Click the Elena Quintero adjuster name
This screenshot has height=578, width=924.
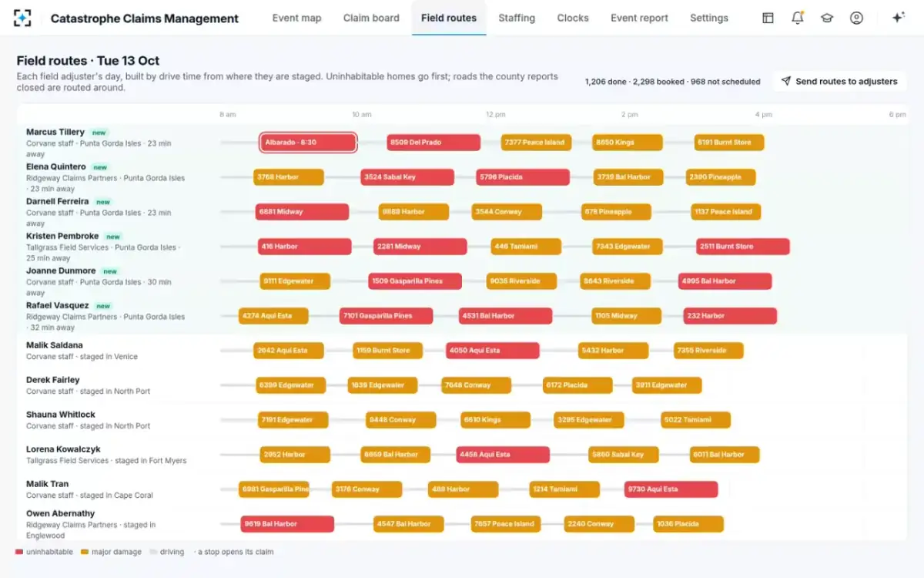pos(56,166)
